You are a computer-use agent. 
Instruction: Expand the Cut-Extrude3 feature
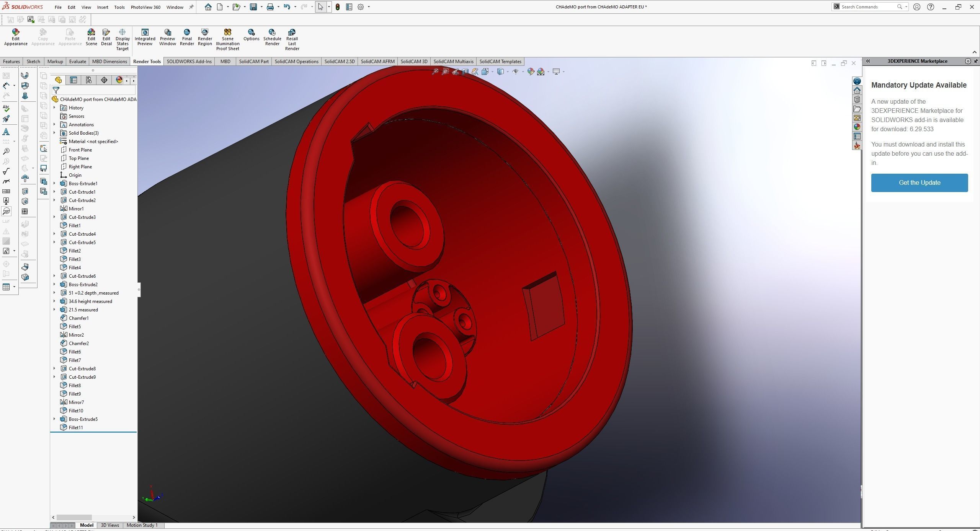coord(54,217)
